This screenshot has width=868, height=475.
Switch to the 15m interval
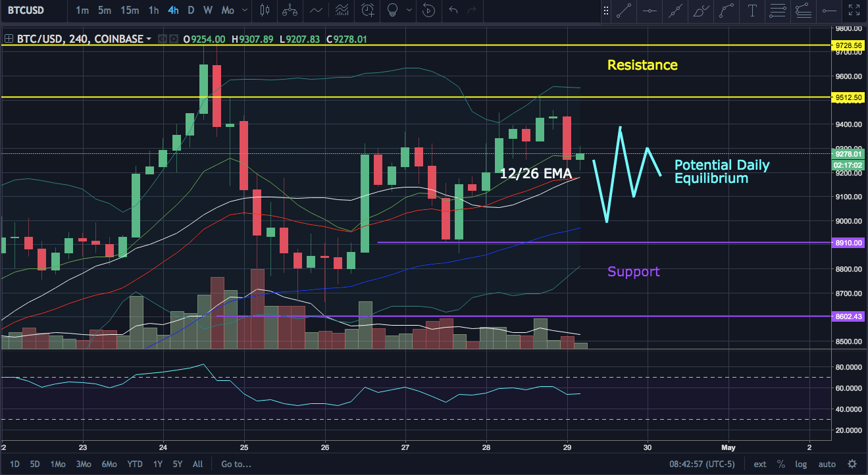(x=130, y=10)
